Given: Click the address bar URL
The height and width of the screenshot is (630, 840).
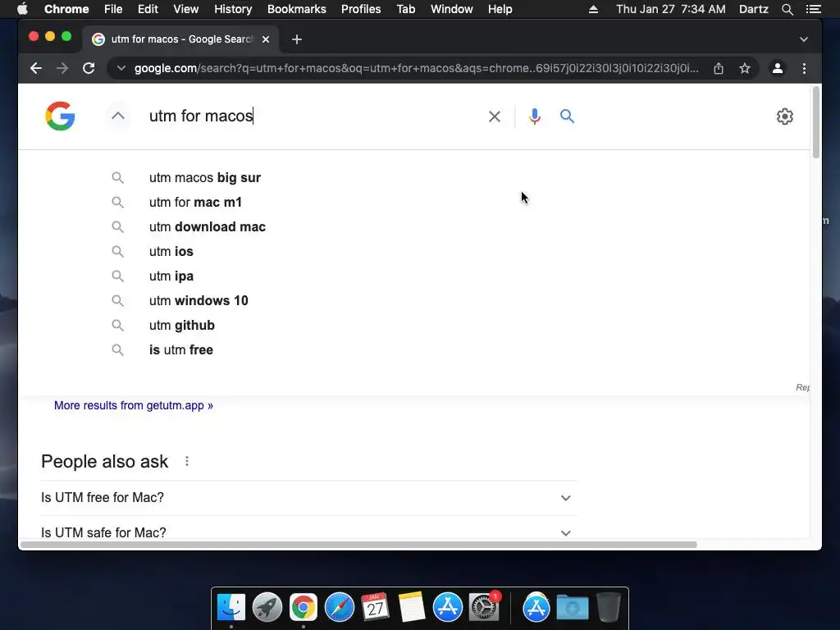Looking at the screenshot, I should pyautogui.click(x=416, y=68).
